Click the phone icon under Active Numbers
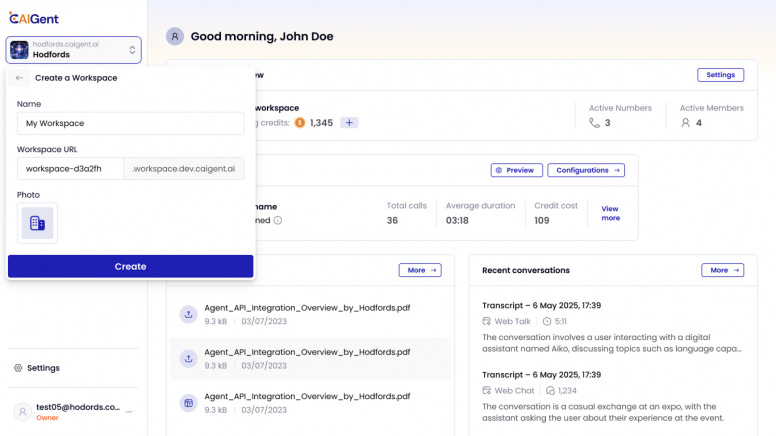 [x=595, y=123]
